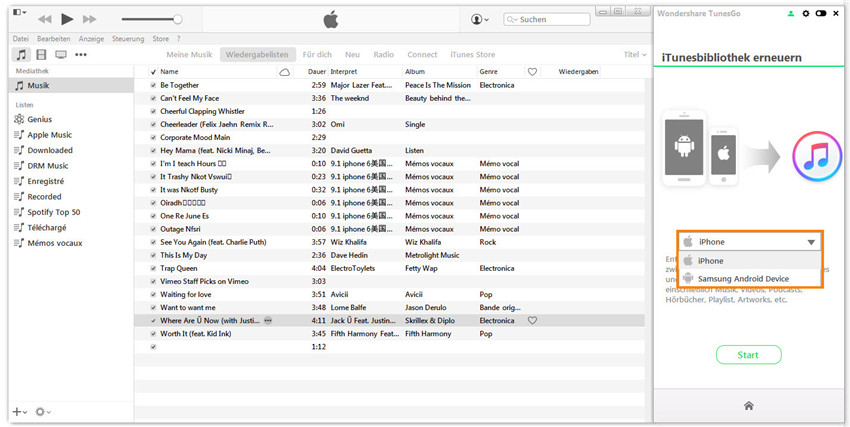
Task: Uncheck the See You Again checkbox
Action: tap(153, 242)
